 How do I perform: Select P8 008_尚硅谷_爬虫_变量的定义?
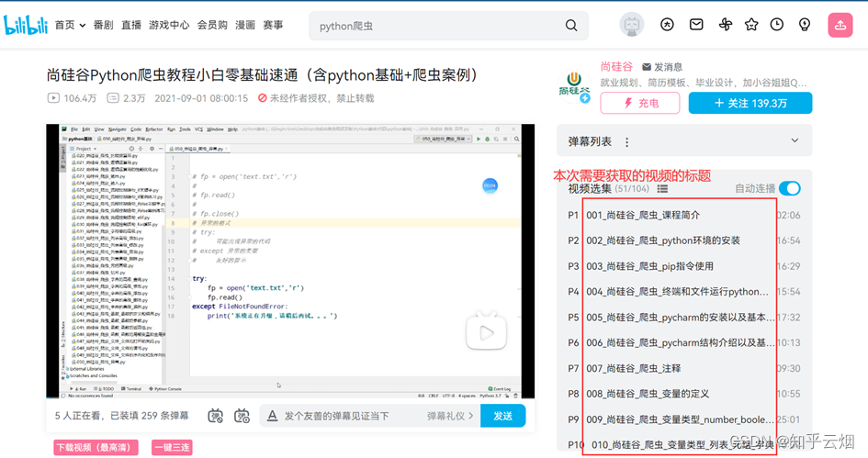point(683,394)
